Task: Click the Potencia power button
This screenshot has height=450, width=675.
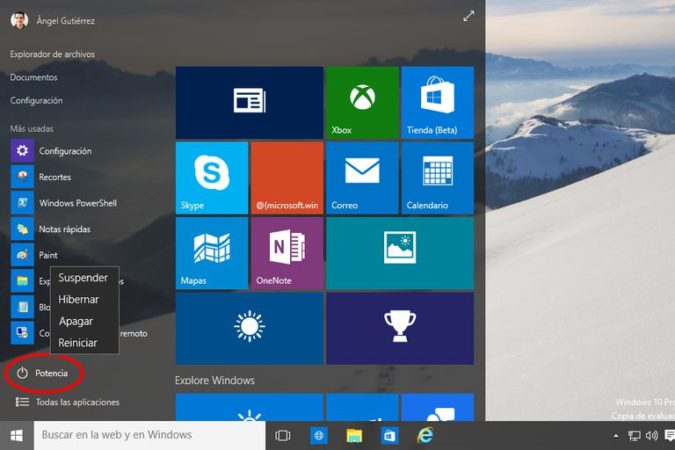Action: tap(43, 373)
